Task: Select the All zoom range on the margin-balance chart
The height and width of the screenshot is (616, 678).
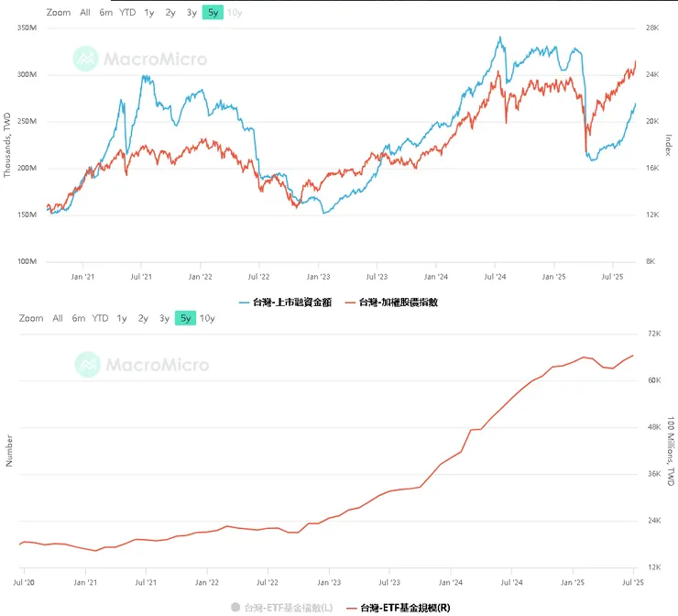Action: [x=85, y=13]
